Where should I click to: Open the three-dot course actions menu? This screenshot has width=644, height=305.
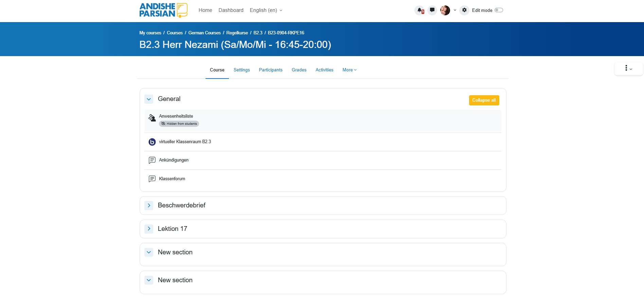[x=628, y=69]
